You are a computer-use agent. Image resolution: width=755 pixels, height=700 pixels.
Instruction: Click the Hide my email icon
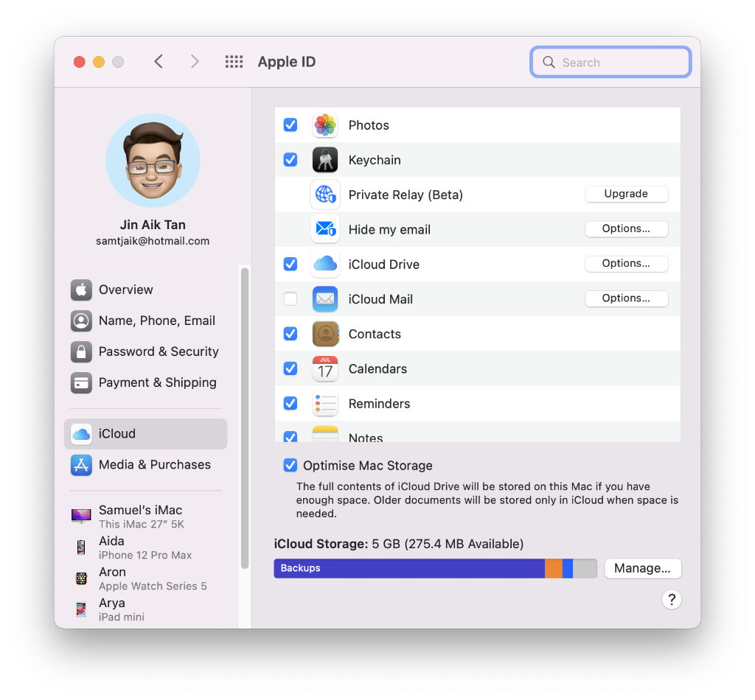[x=325, y=229]
